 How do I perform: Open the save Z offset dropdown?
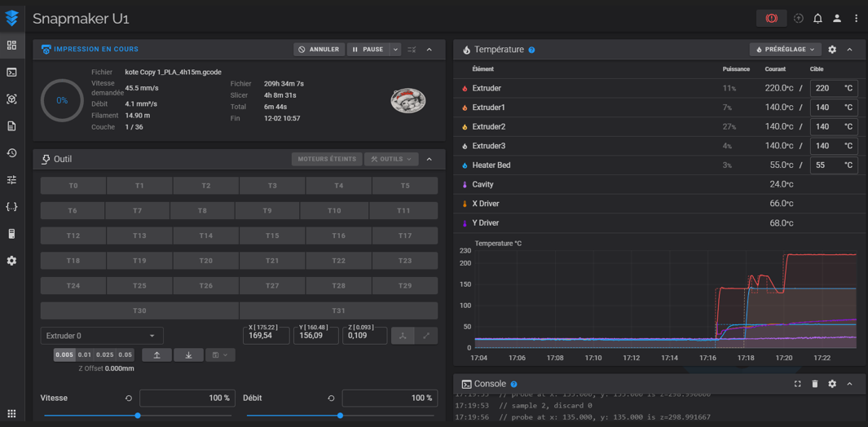(x=220, y=355)
